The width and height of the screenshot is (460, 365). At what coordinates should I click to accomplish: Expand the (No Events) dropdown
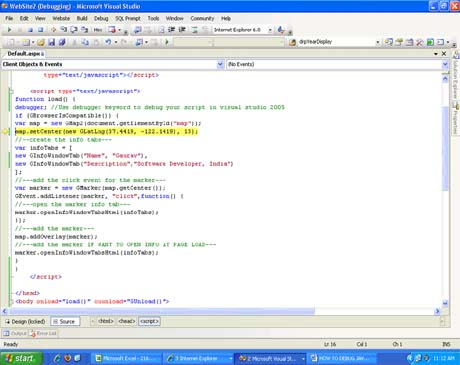coord(445,64)
